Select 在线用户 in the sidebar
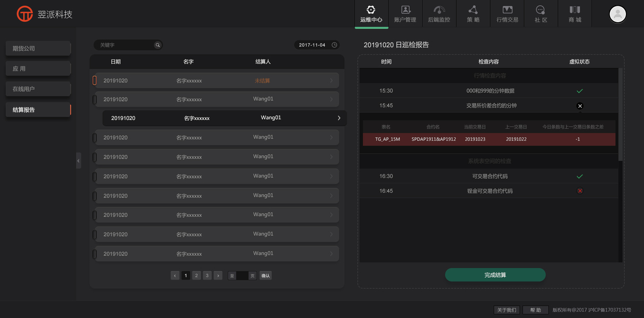The height and width of the screenshot is (318, 644). point(38,89)
